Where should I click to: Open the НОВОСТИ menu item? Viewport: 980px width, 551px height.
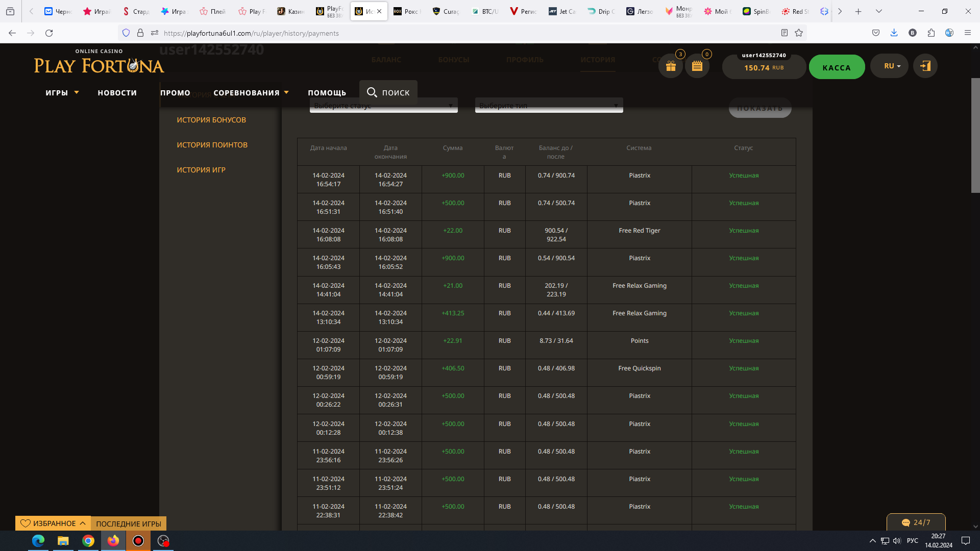point(117,93)
